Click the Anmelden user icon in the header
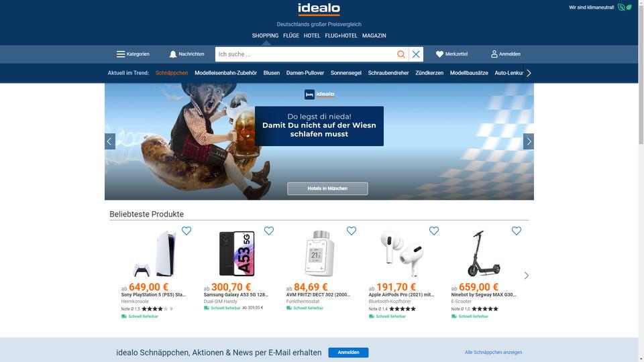Image resolution: width=644 pixels, height=362 pixels. pos(494,54)
